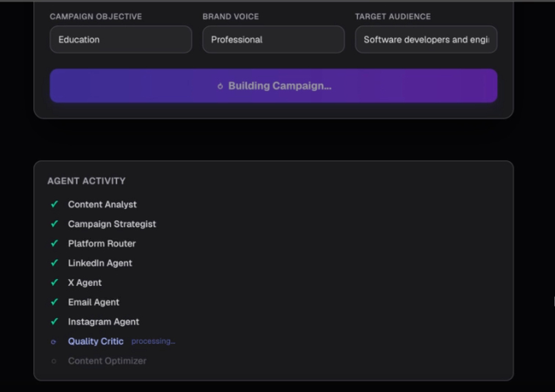Click the green checkmark beside Instagram Agent
Screen dimensions: 555x392
click(54, 322)
